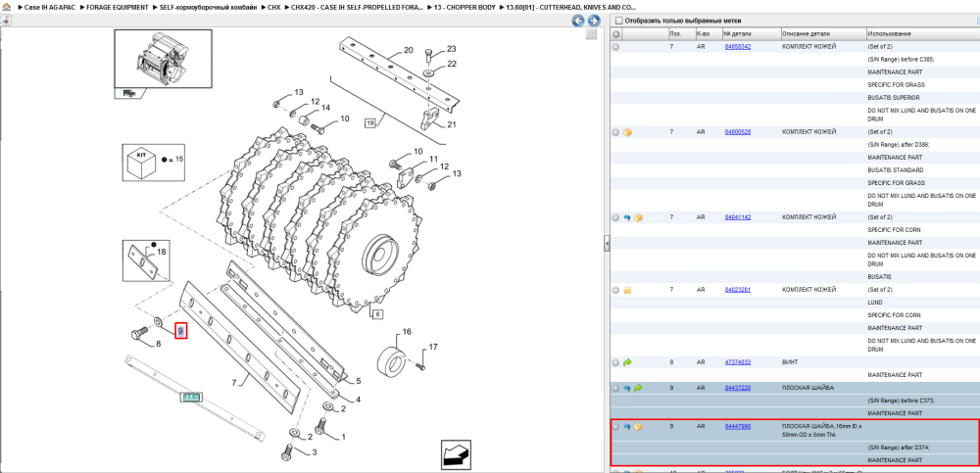The width and height of the screenshot is (980, 473).
Task: Click the plus icon in the table header
Action: pos(616,33)
